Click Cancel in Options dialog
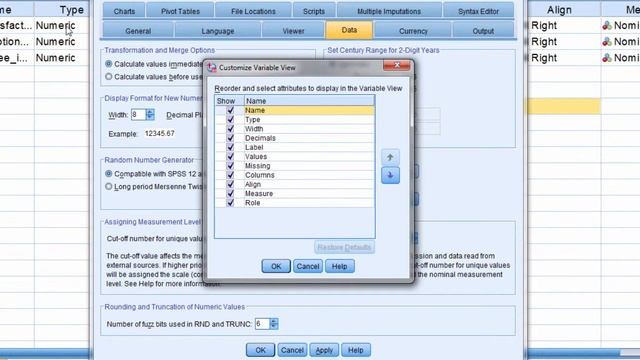640x360 pixels. click(292, 350)
